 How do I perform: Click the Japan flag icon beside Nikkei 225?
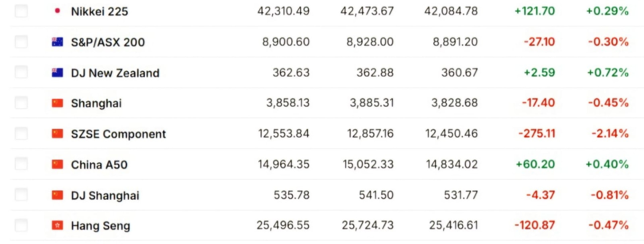click(57, 11)
